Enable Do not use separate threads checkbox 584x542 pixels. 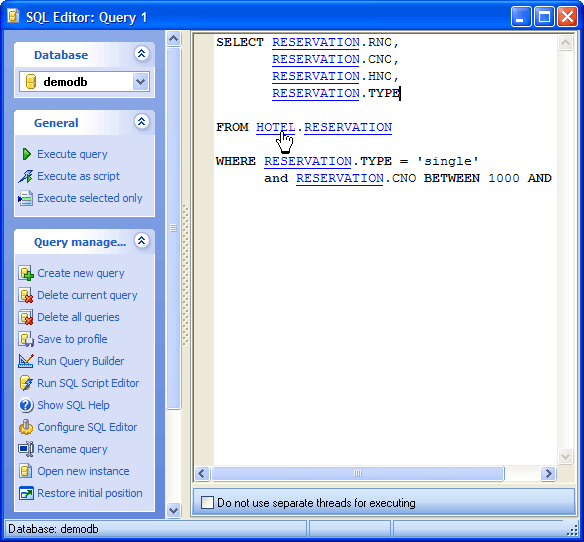pos(207,503)
